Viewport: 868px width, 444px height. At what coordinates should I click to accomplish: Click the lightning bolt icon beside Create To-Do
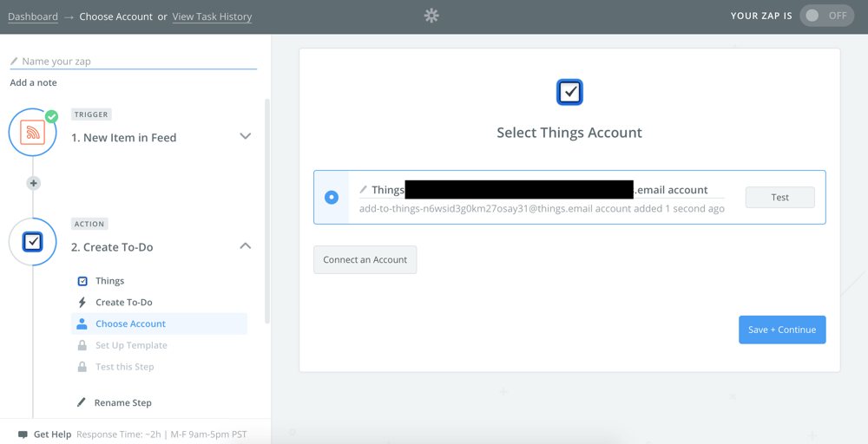pos(82,303)
